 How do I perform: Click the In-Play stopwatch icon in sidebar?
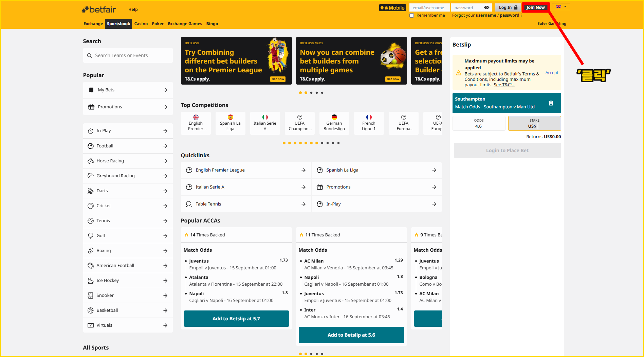coord(91,131)
